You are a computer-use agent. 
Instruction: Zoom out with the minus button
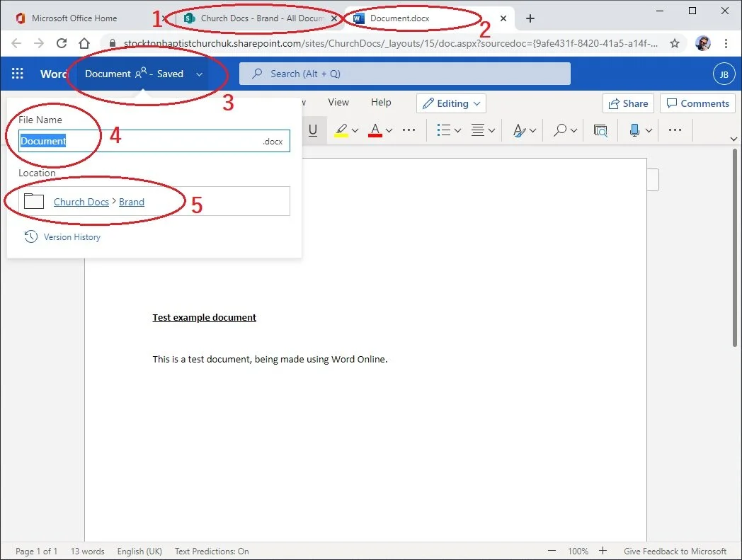pyautogui.click(x=552, y=551)
